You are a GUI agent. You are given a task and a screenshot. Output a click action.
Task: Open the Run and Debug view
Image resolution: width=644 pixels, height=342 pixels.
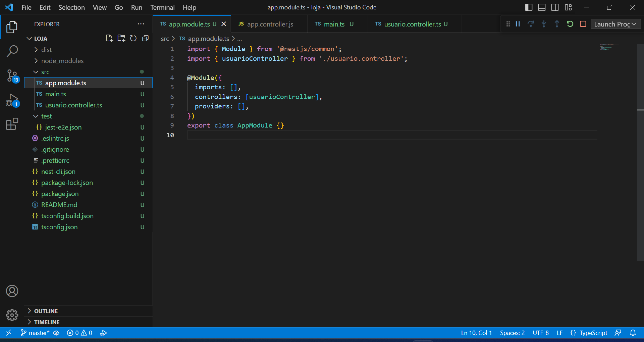(x=13, y=100)
